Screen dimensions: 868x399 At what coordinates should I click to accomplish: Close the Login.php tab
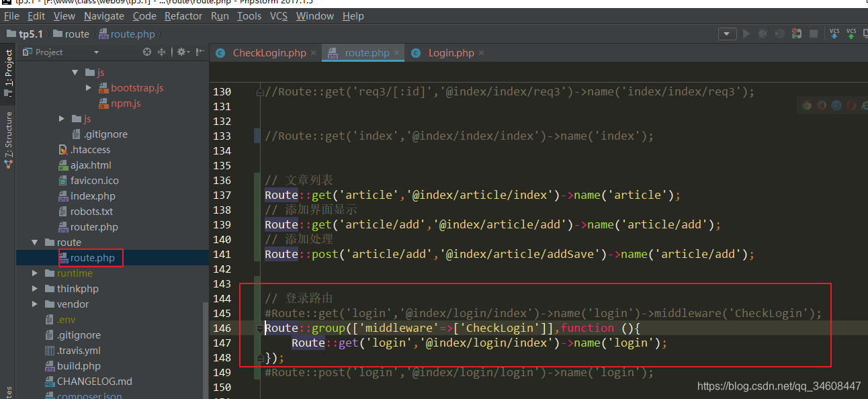click(x=482, y=53)
